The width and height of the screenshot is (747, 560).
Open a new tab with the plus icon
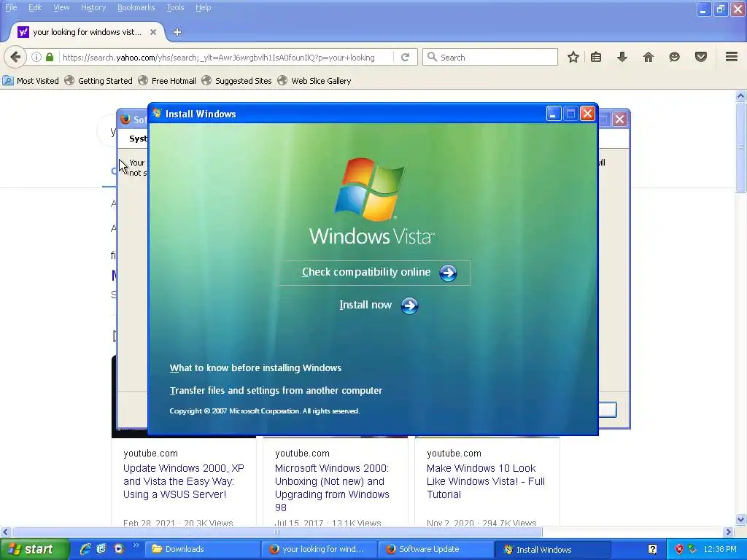point(177,32)
